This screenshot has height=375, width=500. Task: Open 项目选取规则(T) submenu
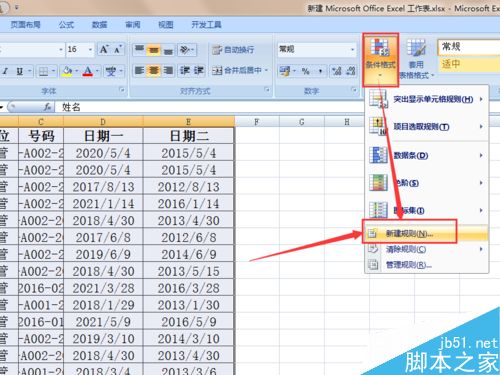coord(427,127)
